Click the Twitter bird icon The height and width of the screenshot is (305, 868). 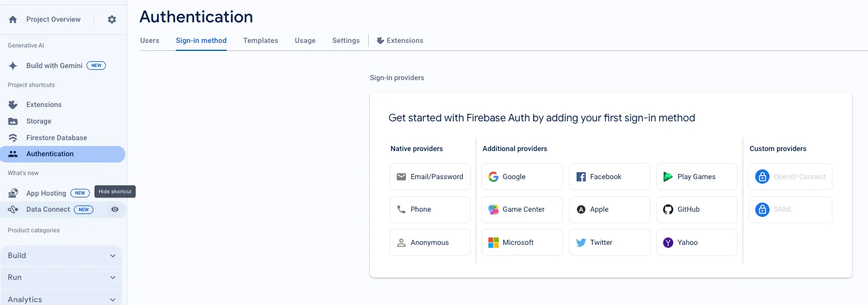click(x=581, y=243)
